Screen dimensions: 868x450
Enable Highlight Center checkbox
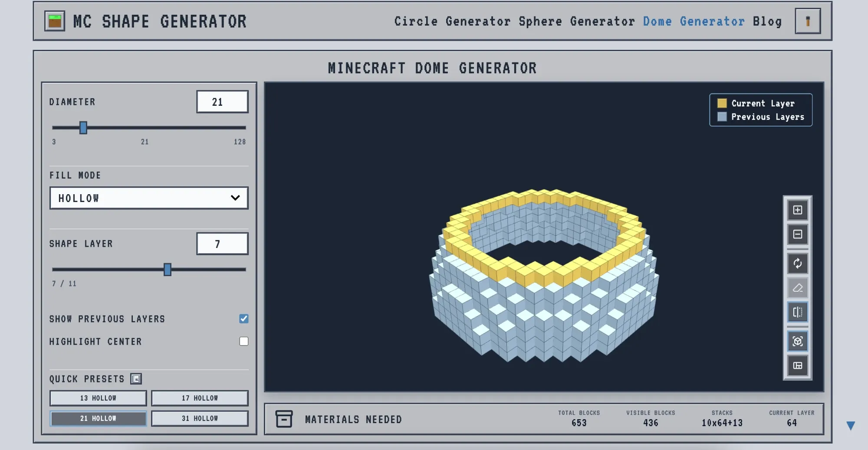click(x=244, y=341)
